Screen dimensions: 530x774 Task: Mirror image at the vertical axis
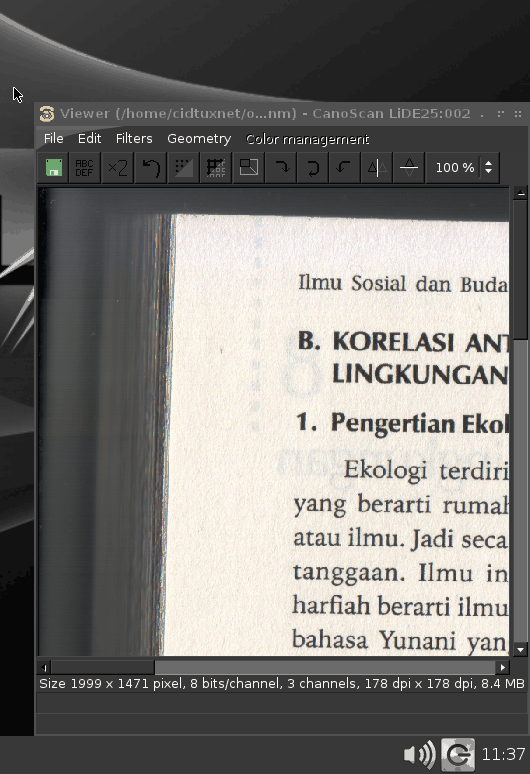[377, 168]
